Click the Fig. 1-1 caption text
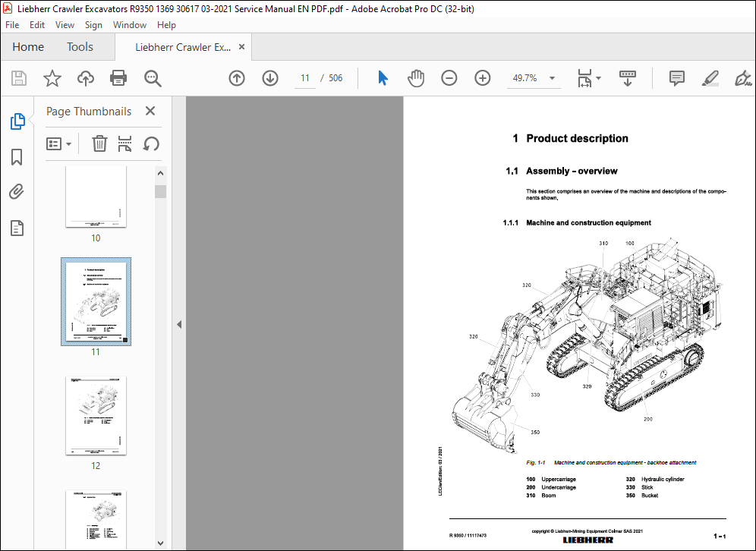The height and width of the screenshot is (551, 756). click(x=611, y=463)
